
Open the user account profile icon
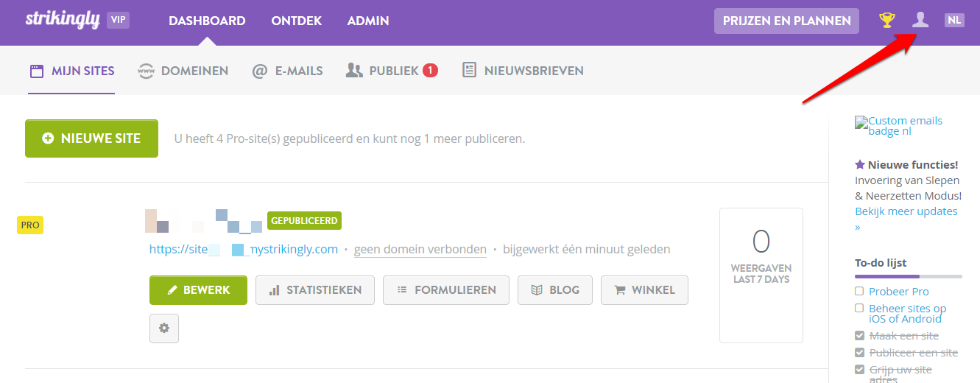(920, 21)
